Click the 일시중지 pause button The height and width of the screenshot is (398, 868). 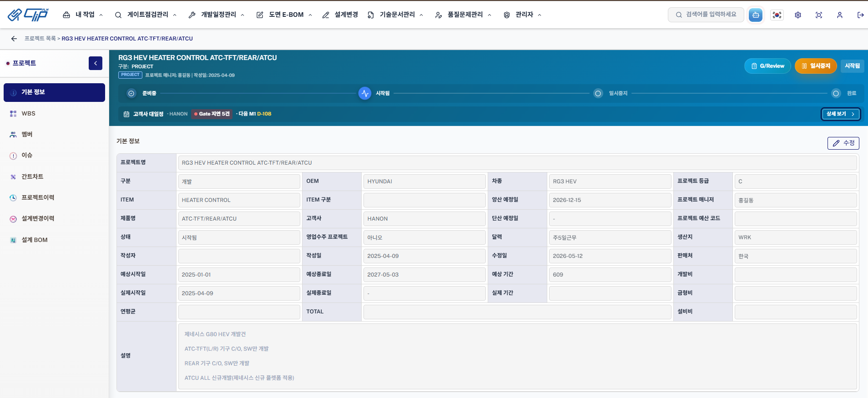[x=816, y=66]
